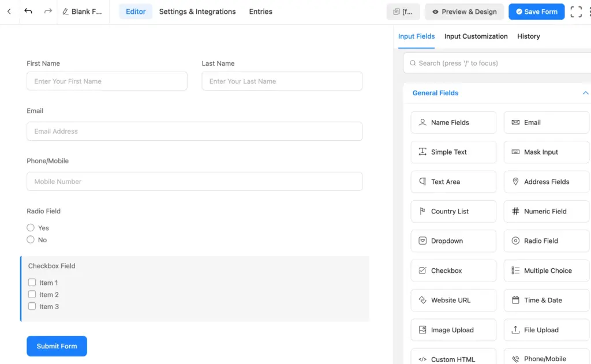Open Preview & Design
The height and width of the screenshot is (364, 591).
pyautogui.click(x=464, y=11)
